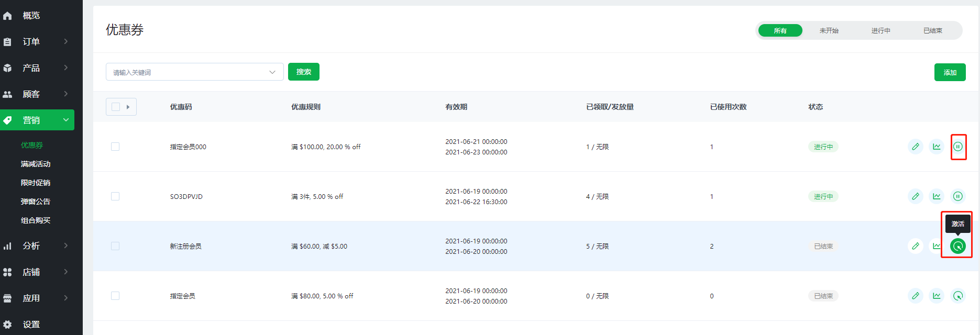Check the box for 指定会员000 row
This screenshot has height=335, width=980.
point(115,147)
